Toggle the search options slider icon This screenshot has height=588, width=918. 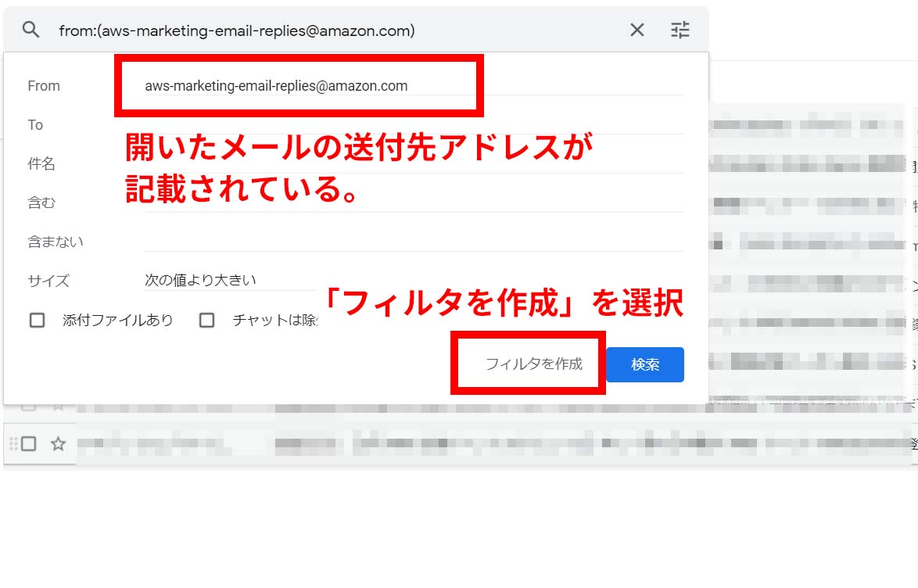[680, 30]
